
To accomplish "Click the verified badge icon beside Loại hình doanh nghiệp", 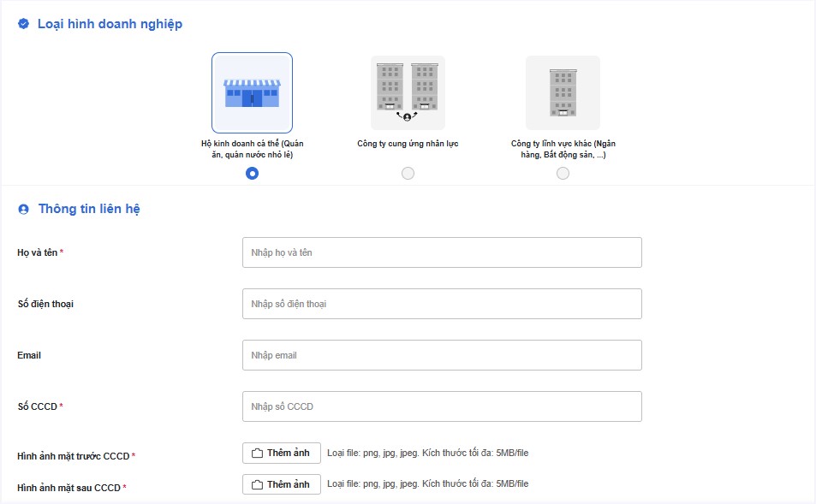I will pyautogui.click(x=23, y=24).
